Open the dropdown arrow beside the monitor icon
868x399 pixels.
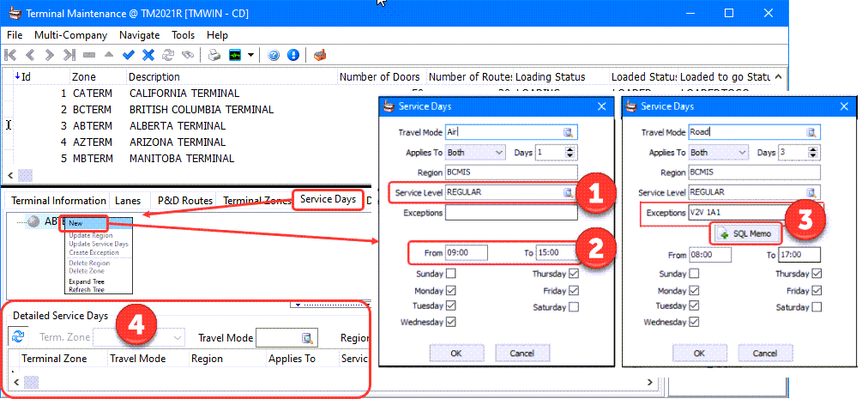pyautogui.click(x=251, y=55)
